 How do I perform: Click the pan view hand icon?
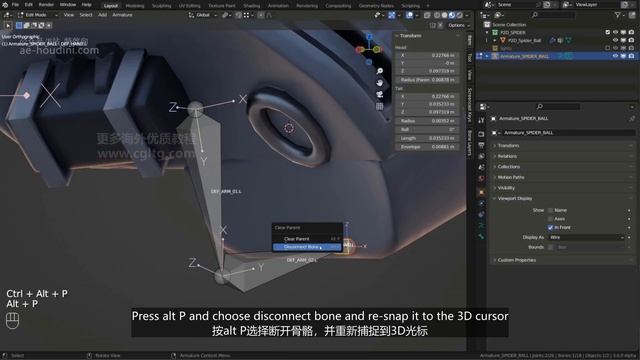click(380, 83)
